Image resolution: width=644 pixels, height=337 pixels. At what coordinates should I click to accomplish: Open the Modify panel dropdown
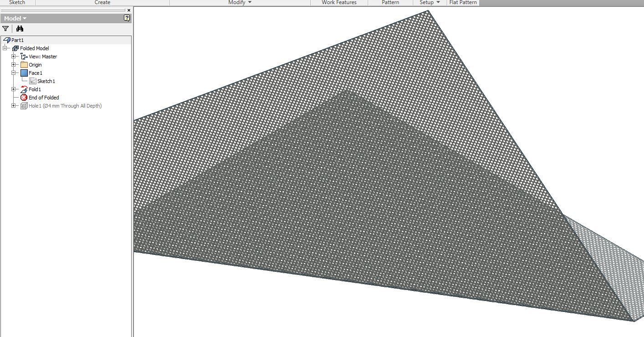pos(240,2)
